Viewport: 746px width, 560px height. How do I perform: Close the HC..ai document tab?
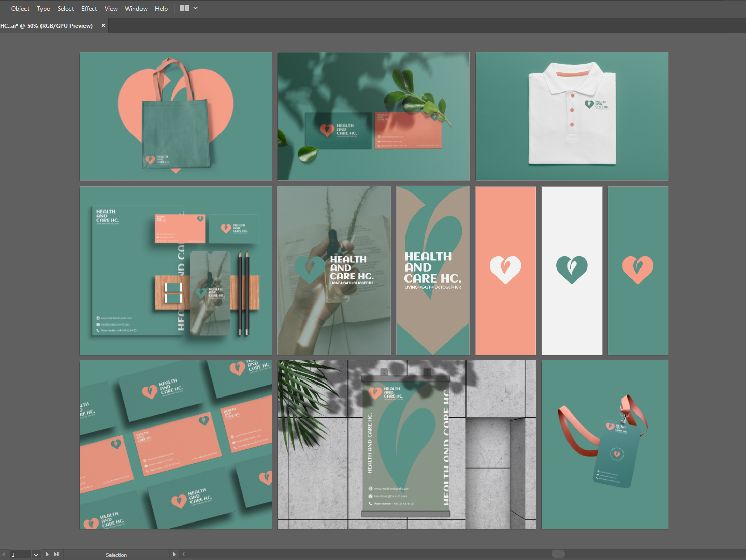(x=103, y=26)
